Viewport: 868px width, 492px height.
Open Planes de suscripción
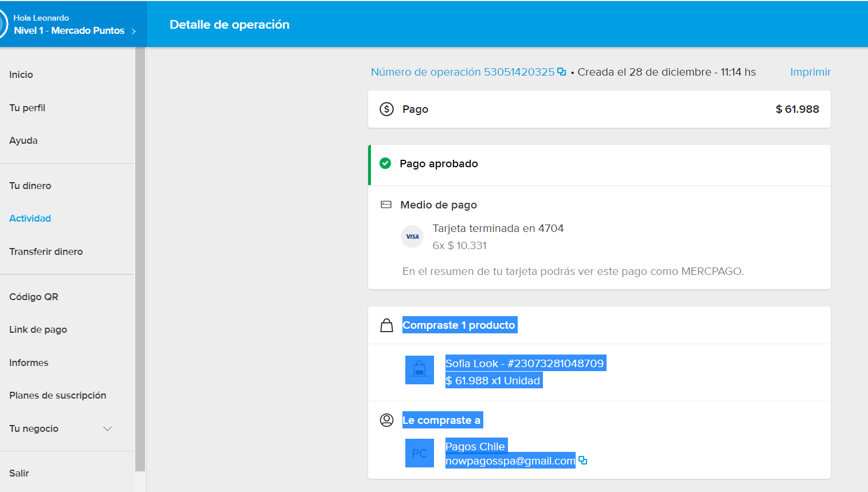click(x=58, y=395)
